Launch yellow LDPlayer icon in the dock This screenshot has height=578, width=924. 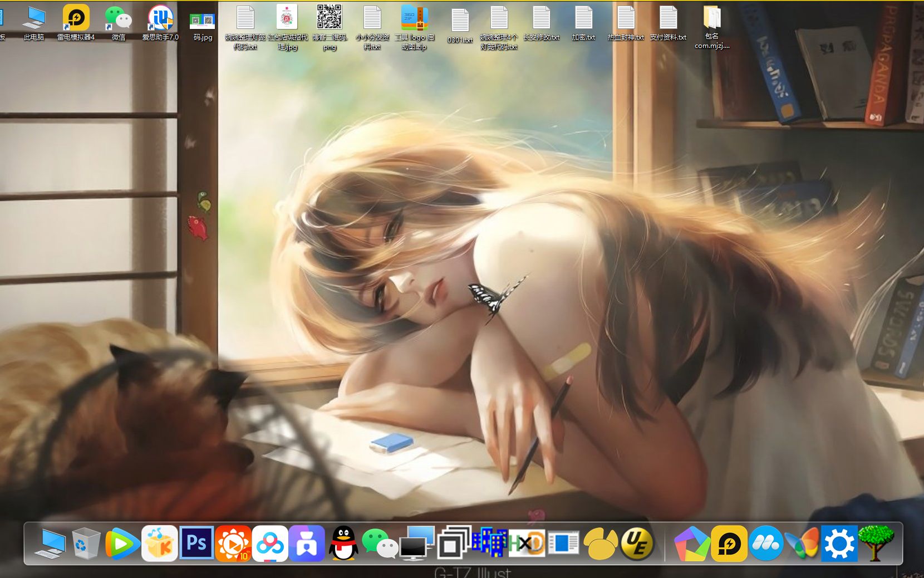click(x=729, y=543)
